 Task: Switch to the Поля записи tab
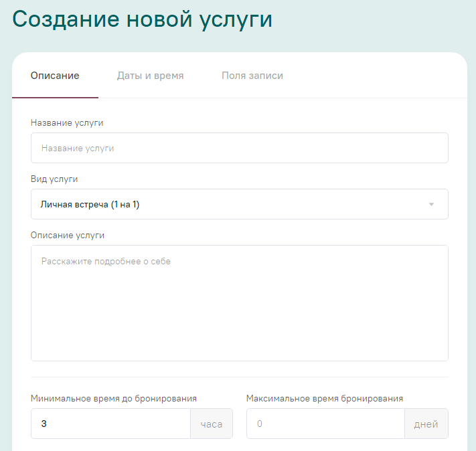pos(252,75)
